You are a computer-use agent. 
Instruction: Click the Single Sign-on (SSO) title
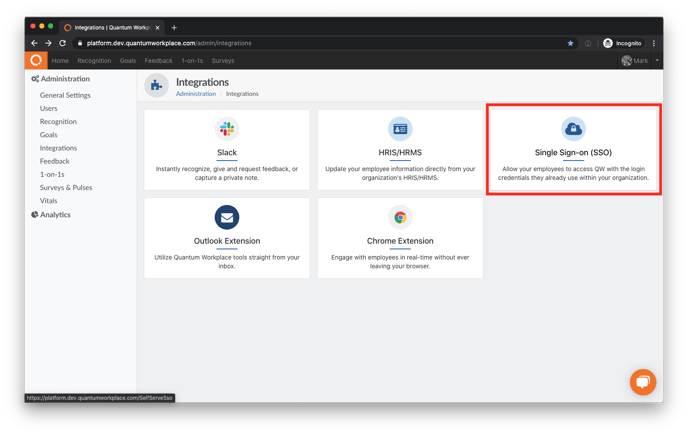573,152
